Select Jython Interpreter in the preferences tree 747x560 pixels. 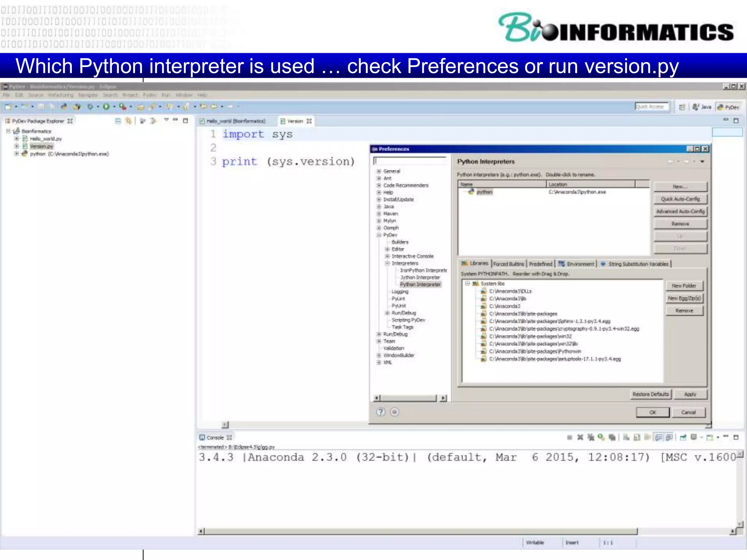click(420, 277)
